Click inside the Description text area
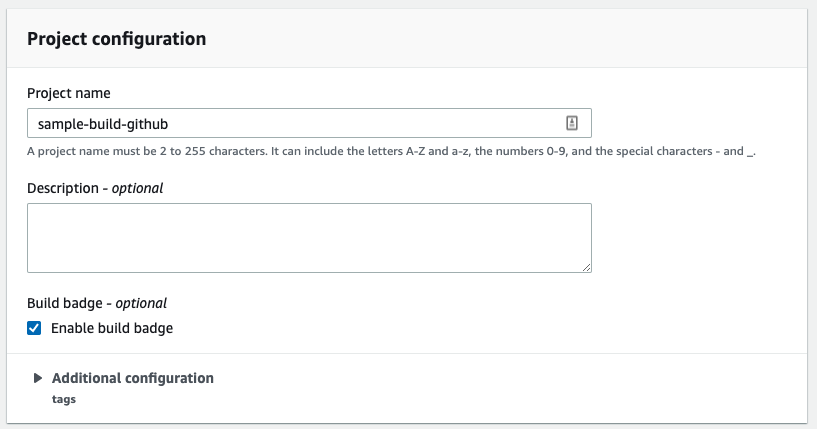 [x=308, y=237]
